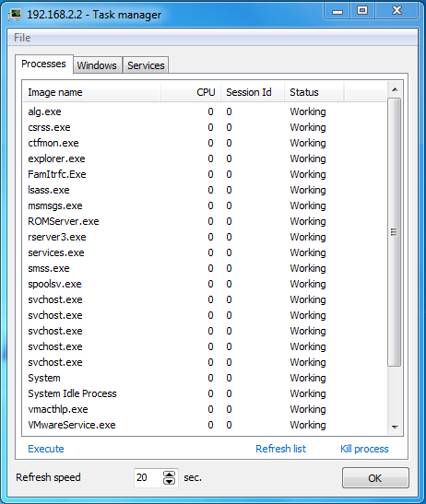Viewport: 426px width, 504px height.
Task: Select the rserver3.exe process row
Action: point(205,237)
